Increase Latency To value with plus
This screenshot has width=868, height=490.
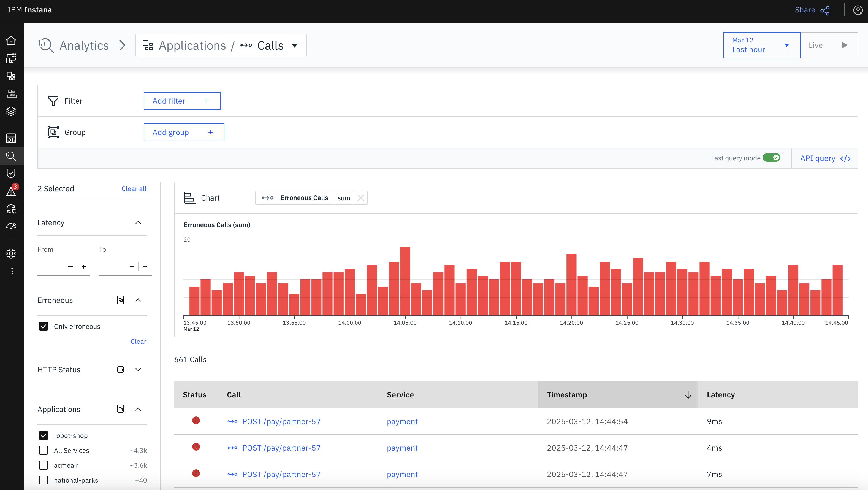point(145,267)
